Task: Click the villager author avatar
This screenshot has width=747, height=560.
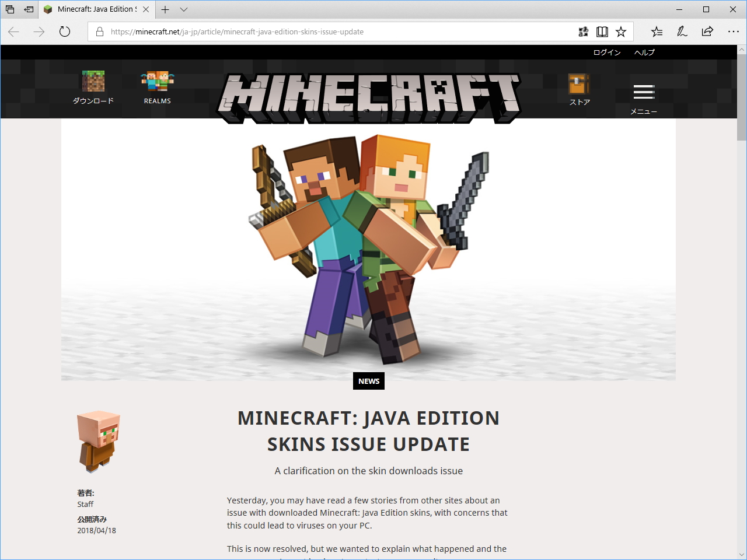Action: 98,441
